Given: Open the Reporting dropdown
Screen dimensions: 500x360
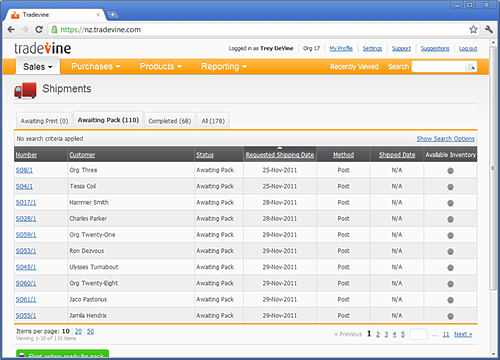Looking at the screenshot, I should pos(224,66).
